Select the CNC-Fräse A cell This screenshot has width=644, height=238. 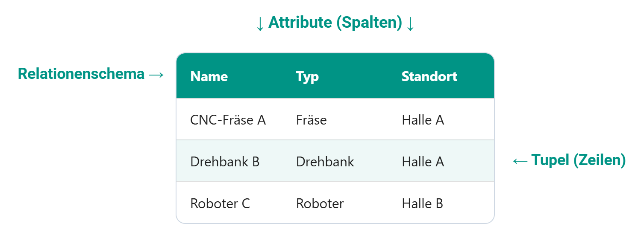(x=228, y=120)
